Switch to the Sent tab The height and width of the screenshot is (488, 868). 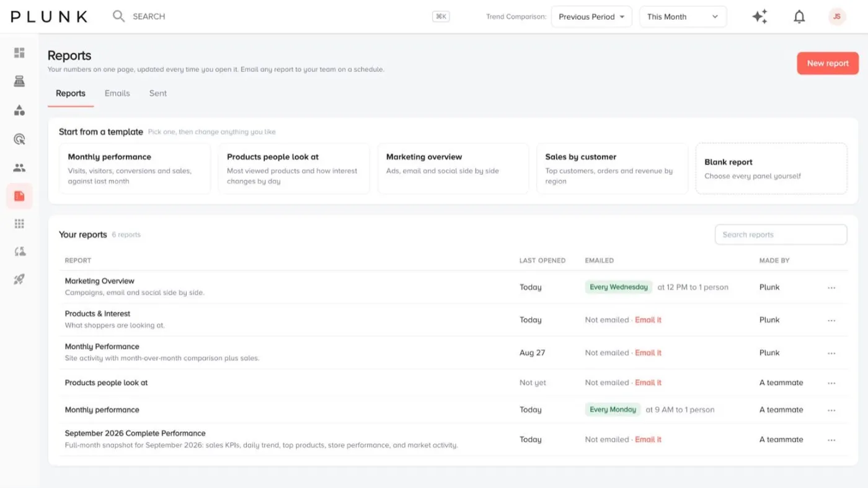(158, 93)
